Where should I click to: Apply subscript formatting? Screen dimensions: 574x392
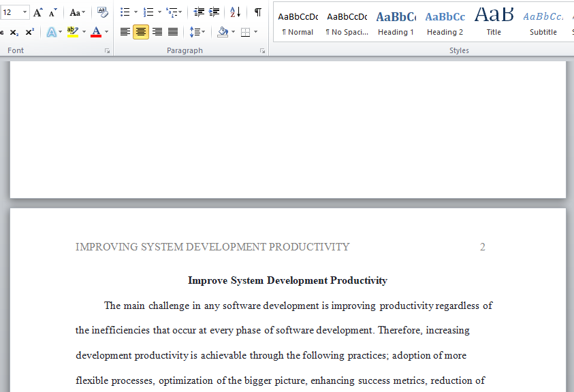(14, 32)
